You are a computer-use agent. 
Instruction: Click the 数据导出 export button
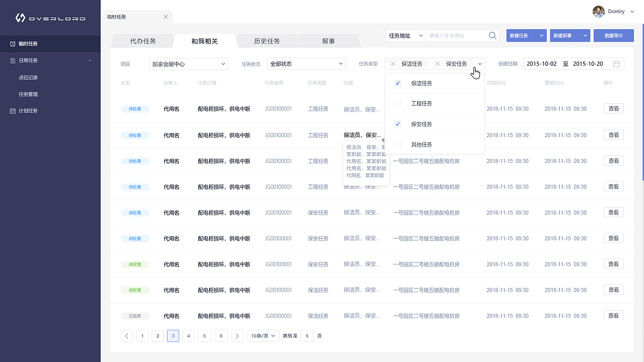pyautogui.click(x=613, y=35)
